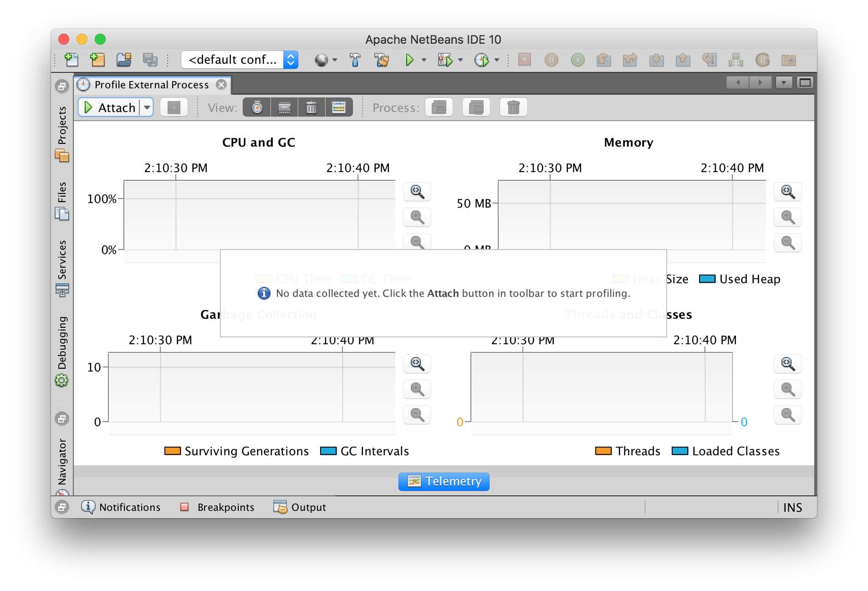Click the debugger Continue icon
The image size is (868, 591).
[x=577, y=60]
